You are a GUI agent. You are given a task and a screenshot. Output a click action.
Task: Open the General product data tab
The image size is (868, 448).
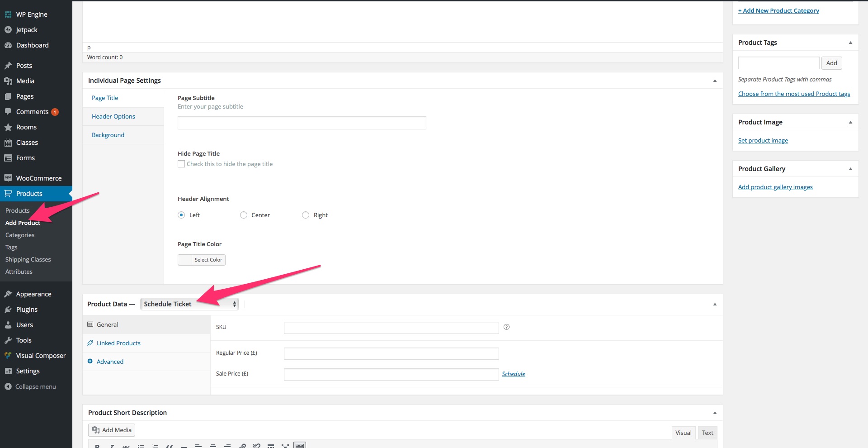pos(146,324)
